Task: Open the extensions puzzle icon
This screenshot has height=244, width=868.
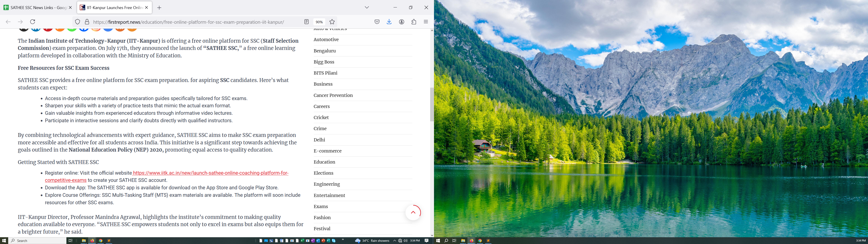Action: click(414, 22)
